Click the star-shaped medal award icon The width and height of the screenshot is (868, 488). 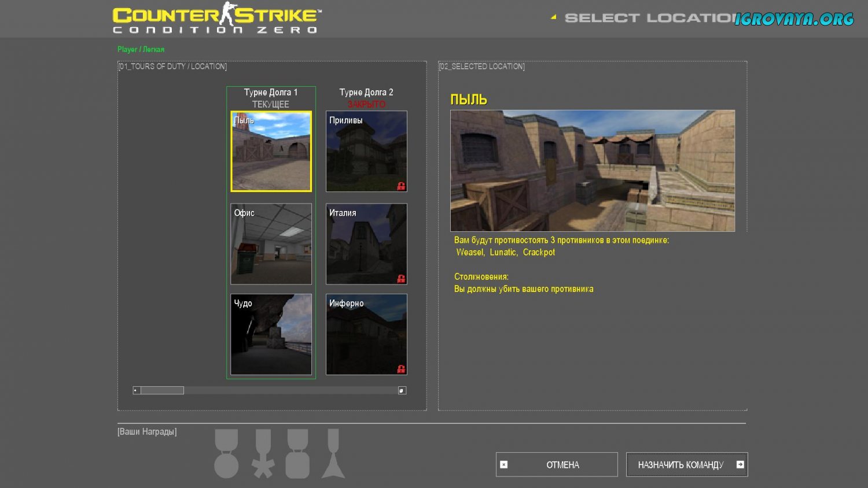(263, 454)
